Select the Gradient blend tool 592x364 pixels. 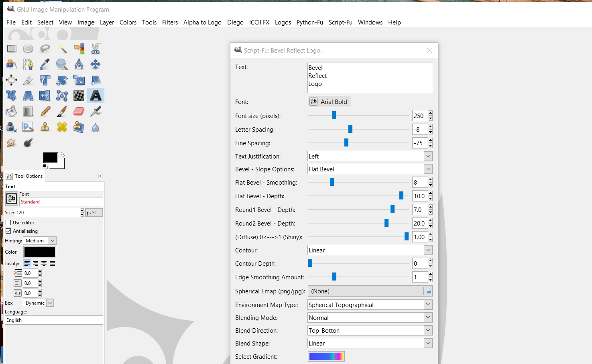28,111
